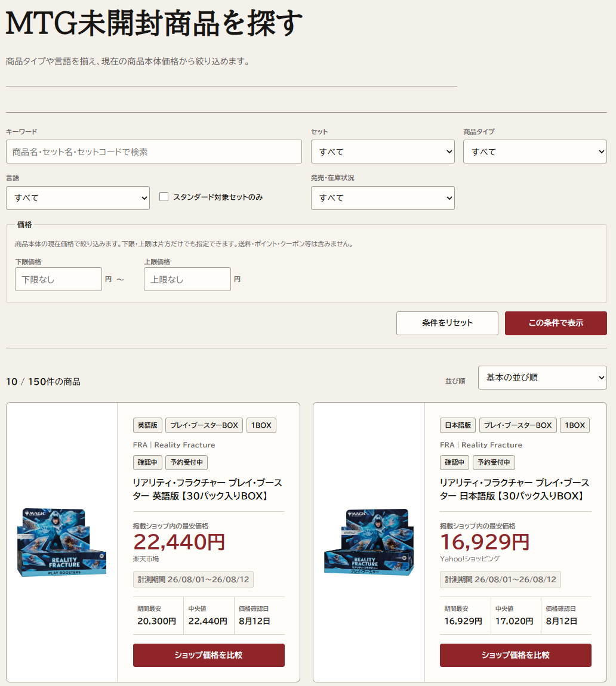Click ショップ価格を比較 for the 英語版 box
This screenshot has height=686, width=616.
coord(209,655)
